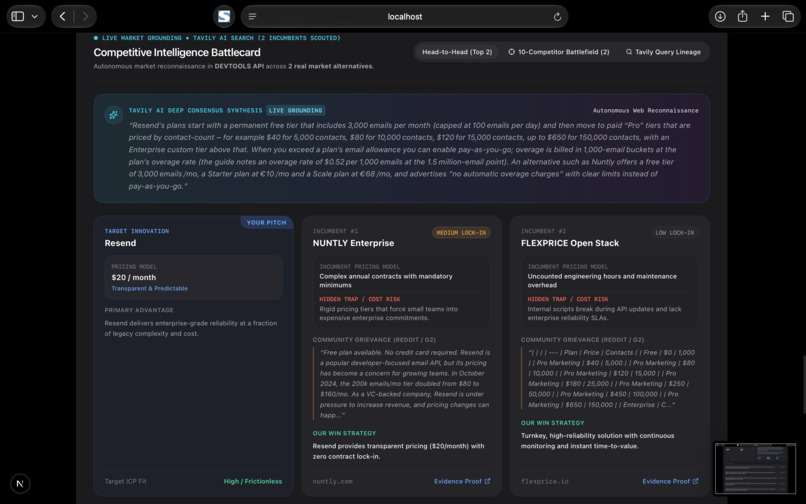Viewport: 806px width, 504px height.
Task: Click the YOUR PITCH badge on Resend card
Action: tap(266, 223)
